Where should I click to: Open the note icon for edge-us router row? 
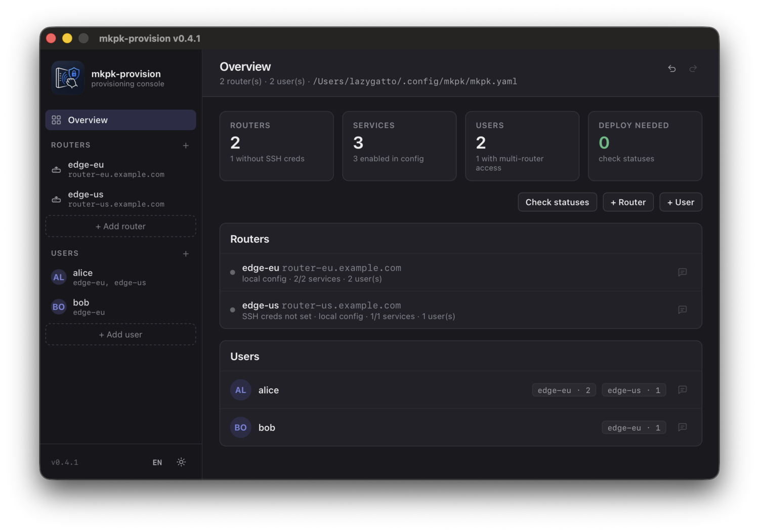[683, 309]
